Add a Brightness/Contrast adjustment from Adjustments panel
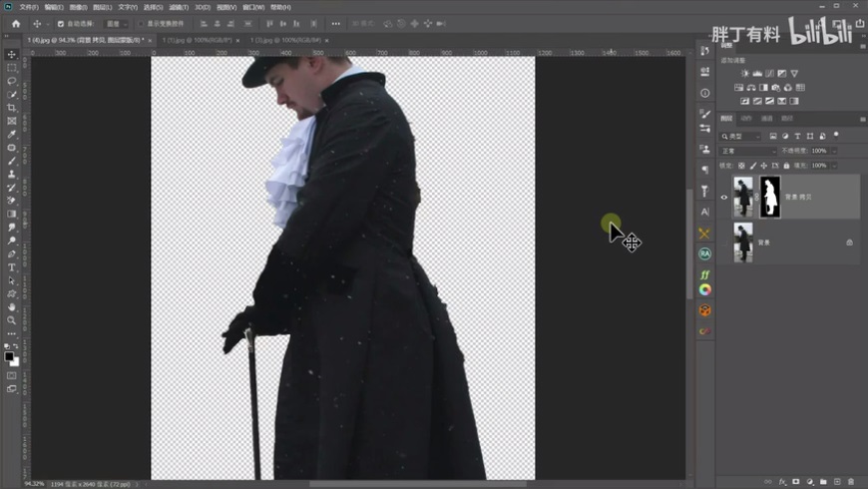Screen dimensions: 868x489 (745, 74)
